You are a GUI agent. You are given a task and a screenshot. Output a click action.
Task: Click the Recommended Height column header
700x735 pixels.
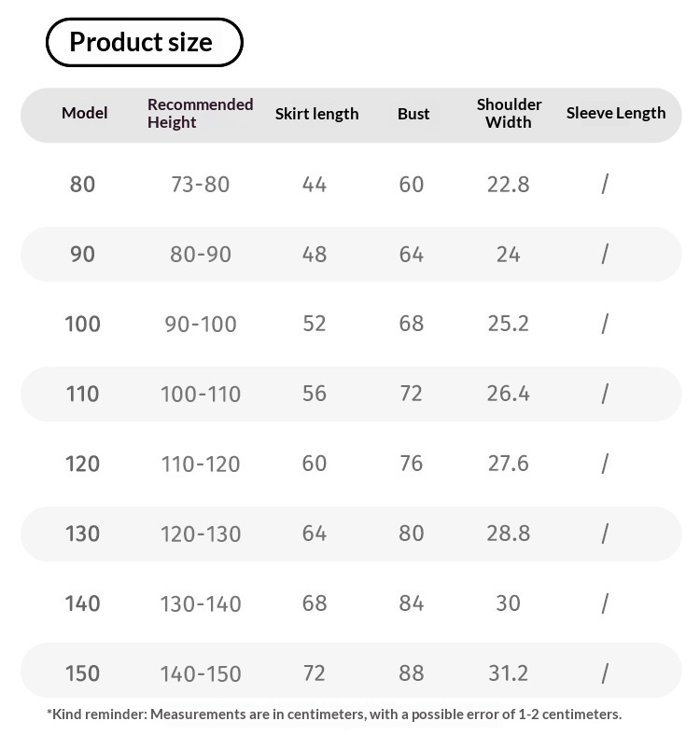point(201,113)
